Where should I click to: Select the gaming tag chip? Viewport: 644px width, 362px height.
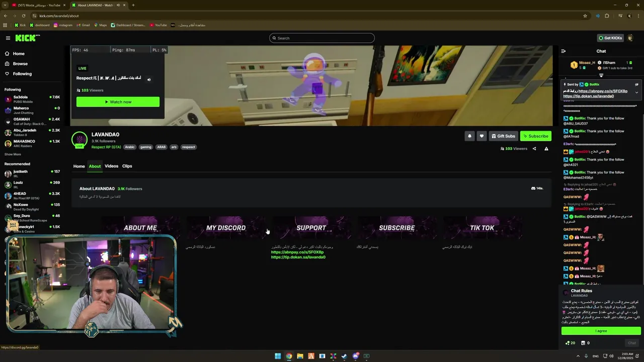click(146, 147)
